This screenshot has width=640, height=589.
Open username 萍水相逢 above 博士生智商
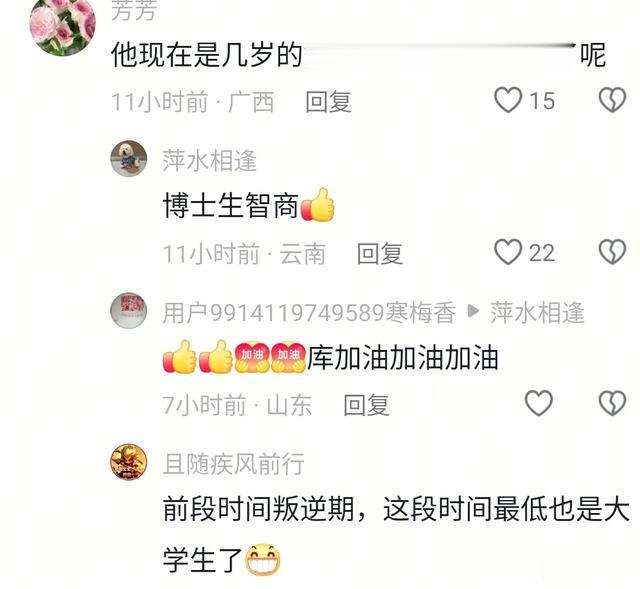click(x=209, y=160)
